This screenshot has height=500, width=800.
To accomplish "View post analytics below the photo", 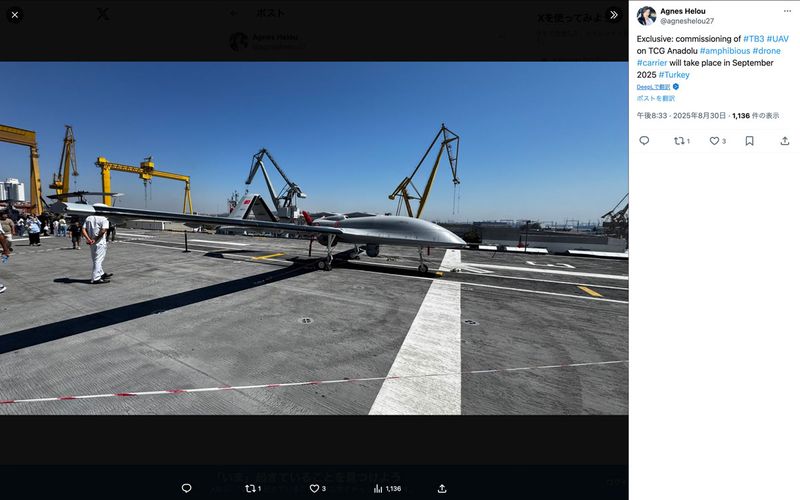I will pos(386,488).
